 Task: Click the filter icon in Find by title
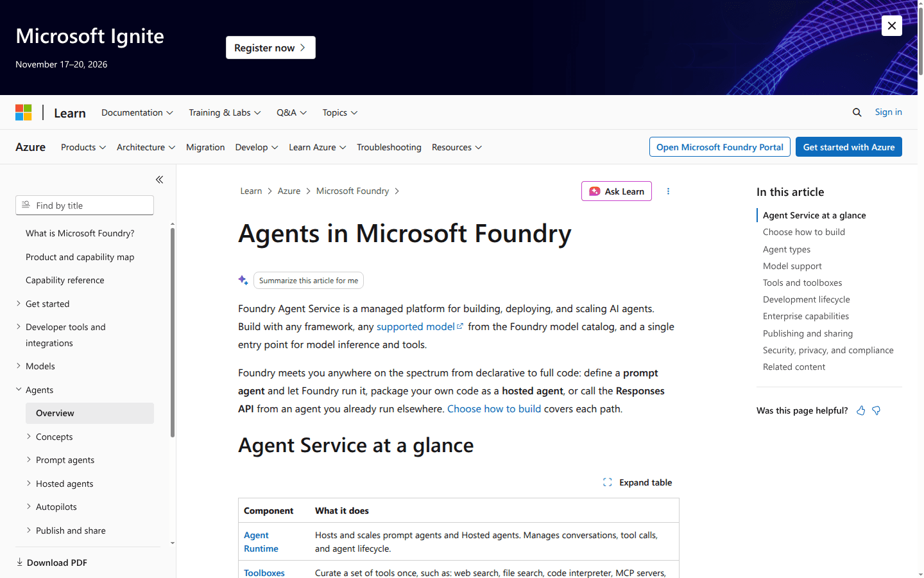[26, 206]
